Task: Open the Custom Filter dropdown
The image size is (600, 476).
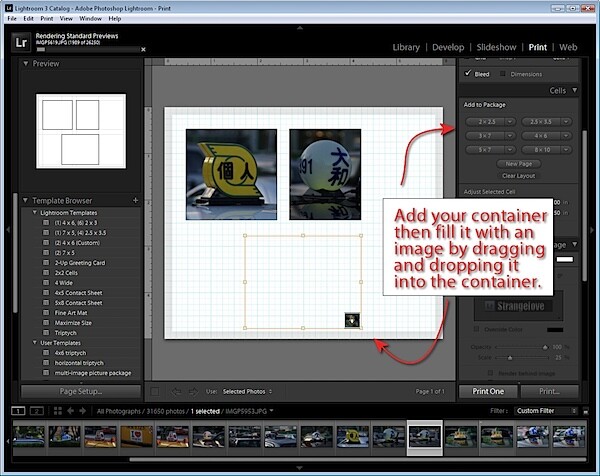Action: pyautogui.click(x=546, y=411)
